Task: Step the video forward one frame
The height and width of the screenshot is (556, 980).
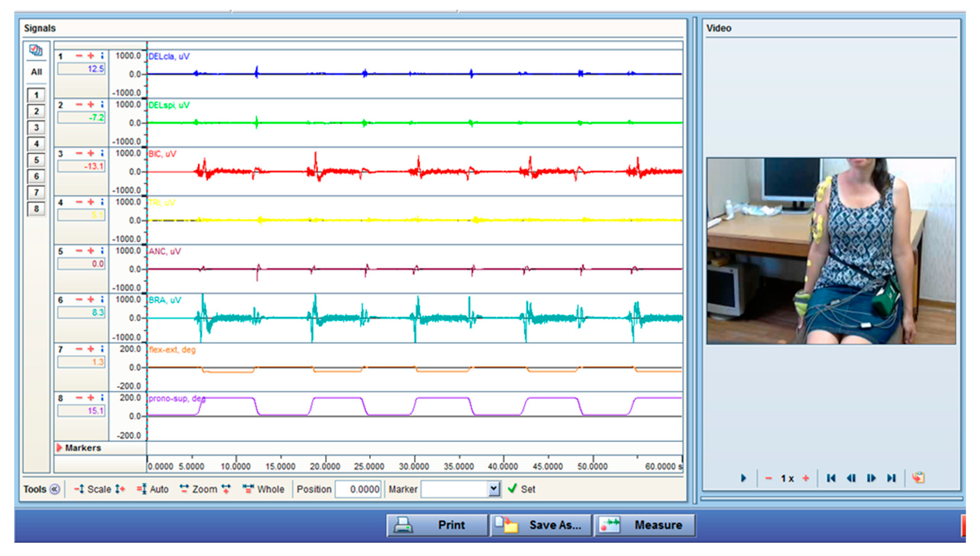Action: [871, 478]
